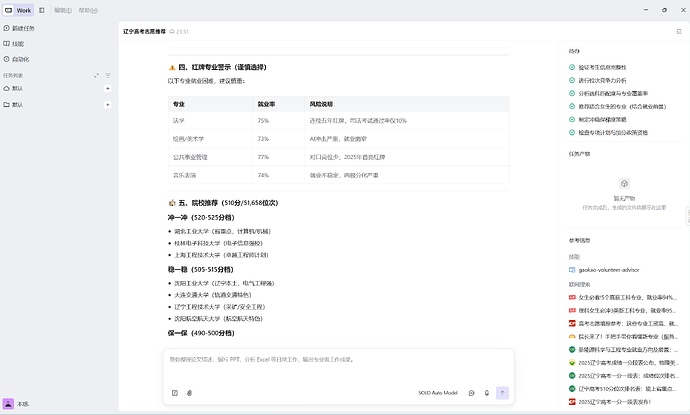Attach a file with paperclip icon
The image size is (690, 415).
189,393
